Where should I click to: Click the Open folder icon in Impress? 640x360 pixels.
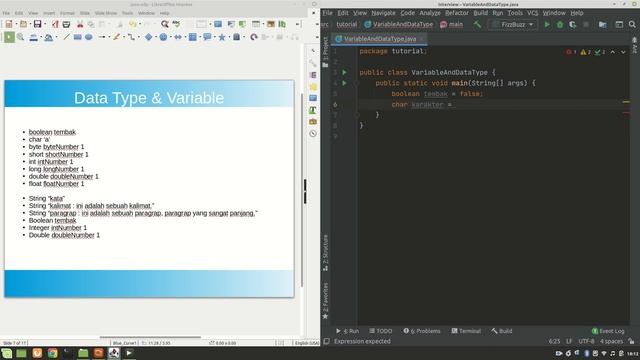pos(23,24)
